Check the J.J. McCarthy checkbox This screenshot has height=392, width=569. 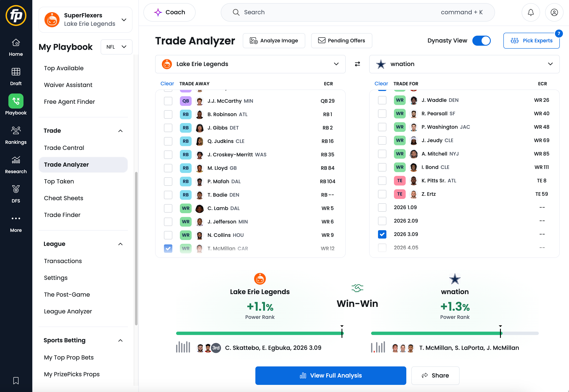pyautogui.click(x=168, y=101)
